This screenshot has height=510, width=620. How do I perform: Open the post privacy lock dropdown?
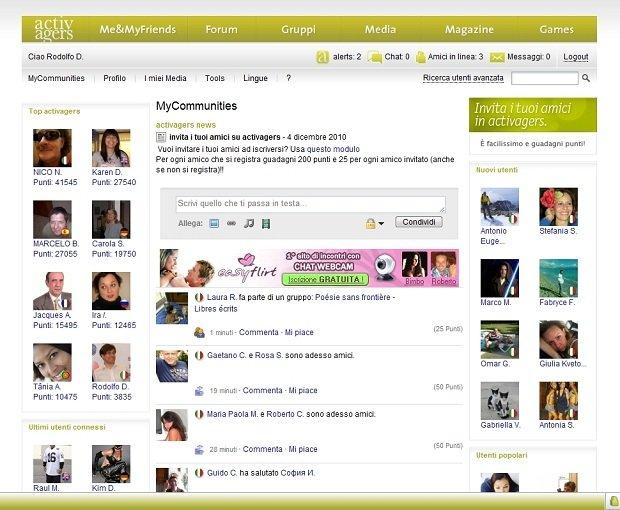[374, 223]
